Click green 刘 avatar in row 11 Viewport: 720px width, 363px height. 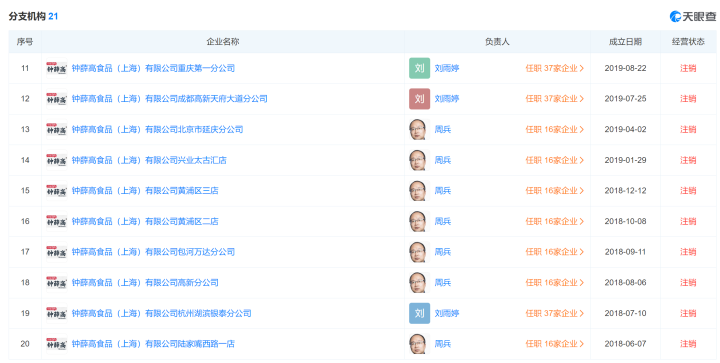tap(419, 68)
